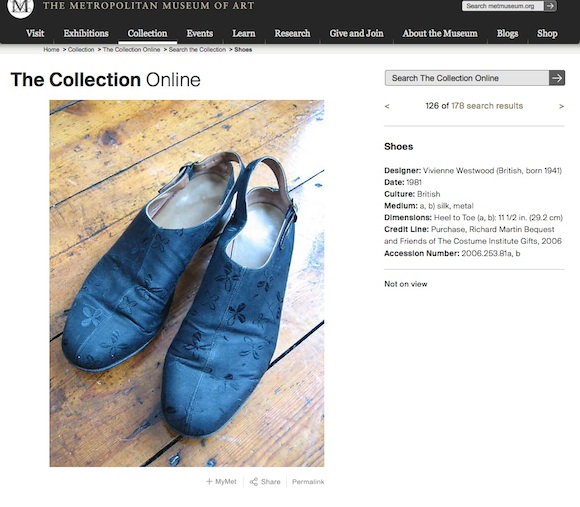580x507 pixels.
Task: Go to previous search result arrow
Action: 387,106
